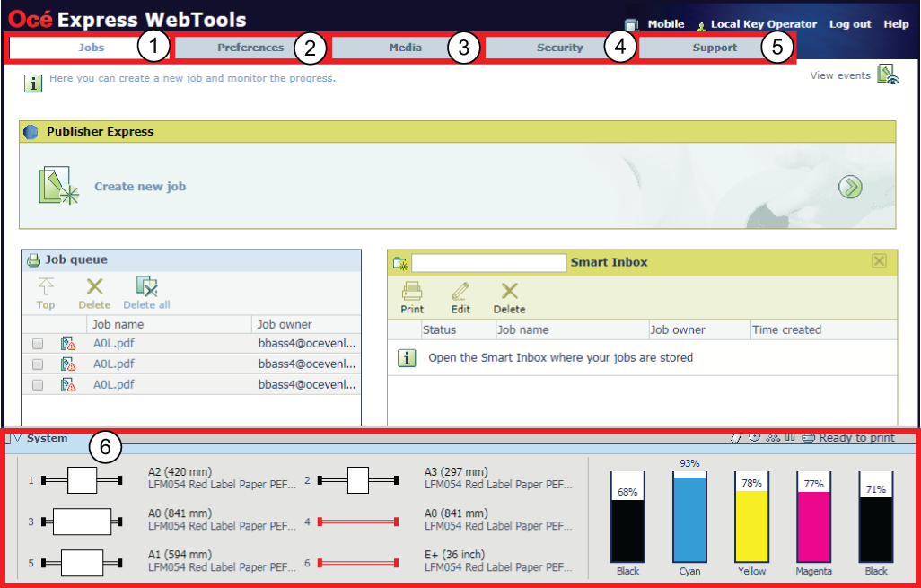Open the second A0L.pdf job name link

(x=113, y=364)
